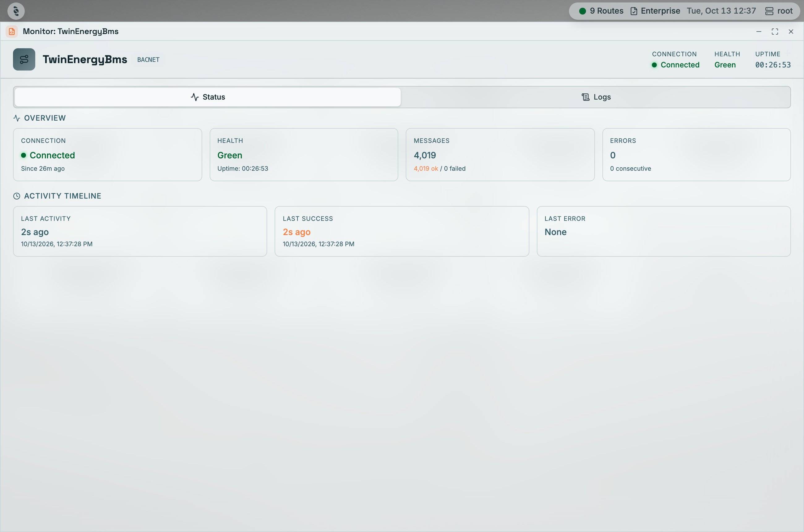This screenshot has width=804, height=532.
Task: Click 'Uptime: 00:26:53' in Health card
Action: point(242,169)
